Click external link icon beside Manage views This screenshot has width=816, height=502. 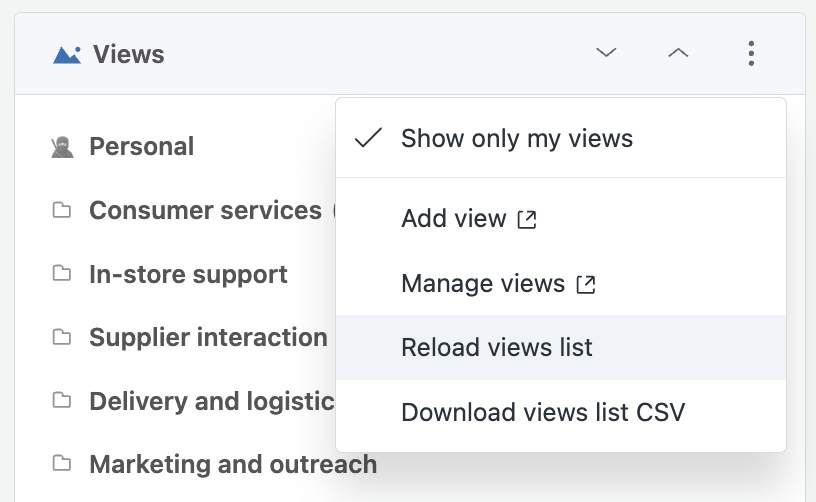(586, 284)
